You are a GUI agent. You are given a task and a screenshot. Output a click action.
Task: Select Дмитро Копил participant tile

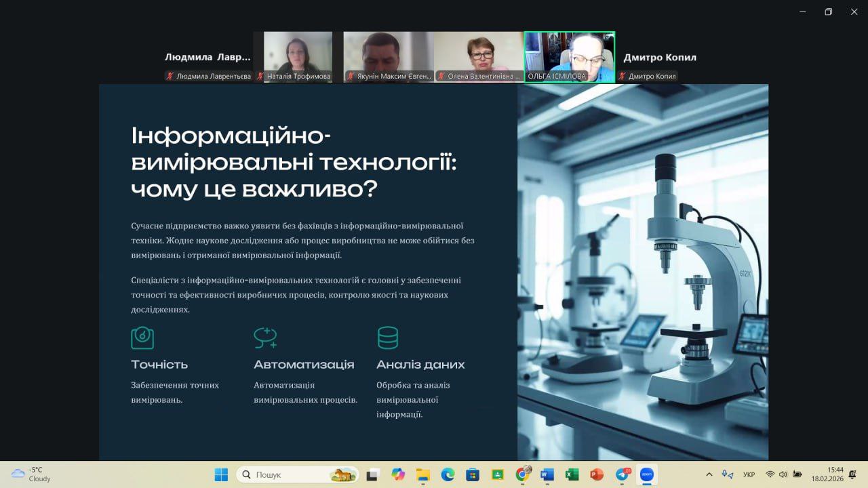click(x=660, y=57)
